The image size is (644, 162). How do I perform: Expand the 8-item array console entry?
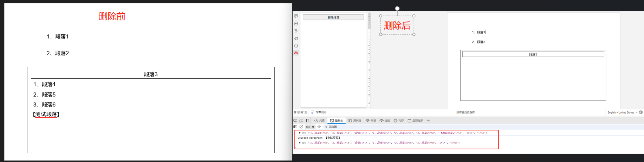pos(300,143)
